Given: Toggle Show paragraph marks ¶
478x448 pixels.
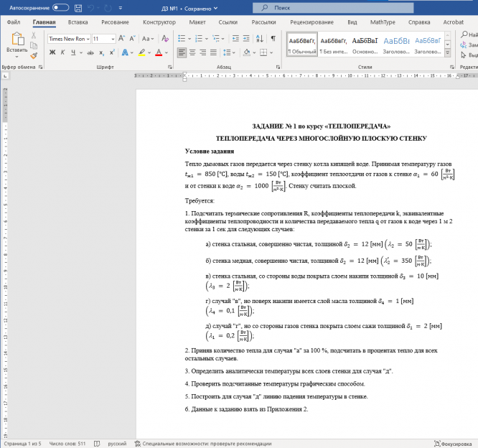Looking at the screenshot, I should (x=273, y=39).
